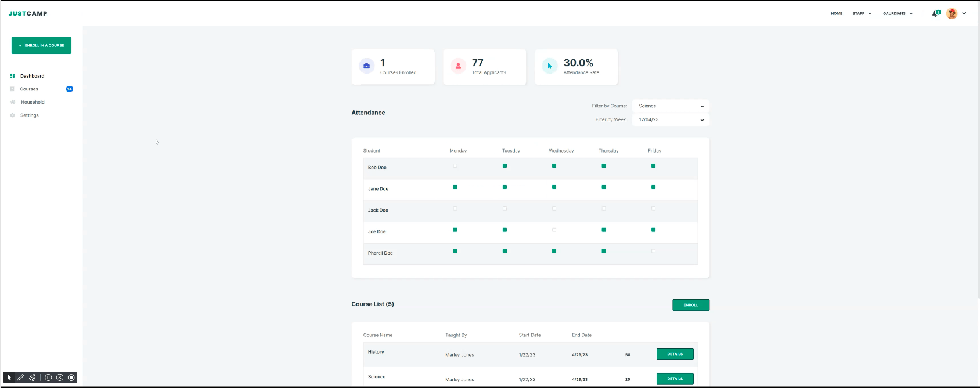980x388 pixels.
Task: Uncheck Jane Doe's Wednesday attendance
Action: (554, 187)
